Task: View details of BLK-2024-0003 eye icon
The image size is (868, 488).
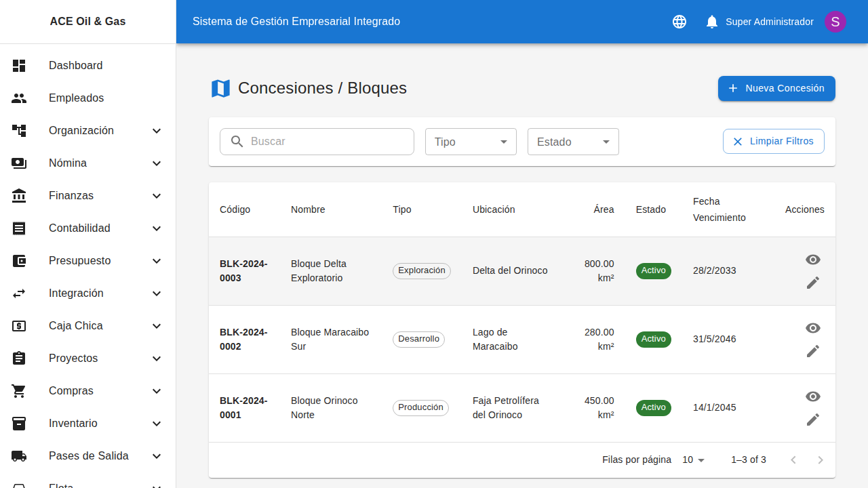Action: coord(813,260)
